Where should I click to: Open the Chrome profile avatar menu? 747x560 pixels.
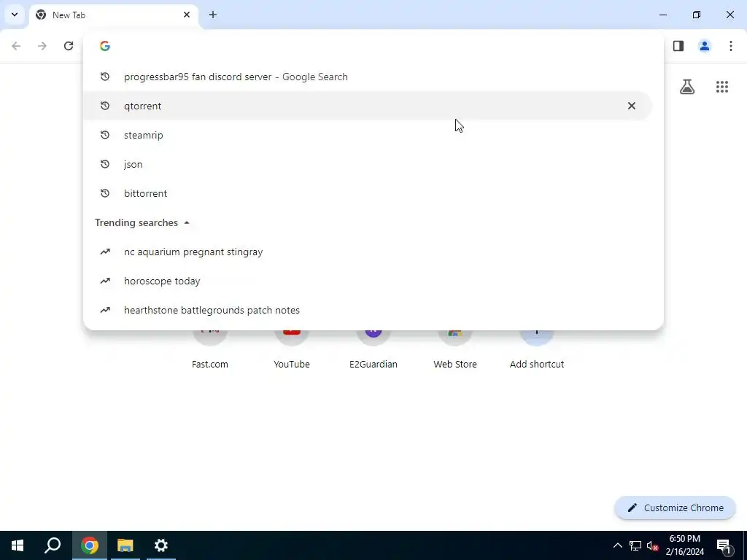click(x=705, y=46)
